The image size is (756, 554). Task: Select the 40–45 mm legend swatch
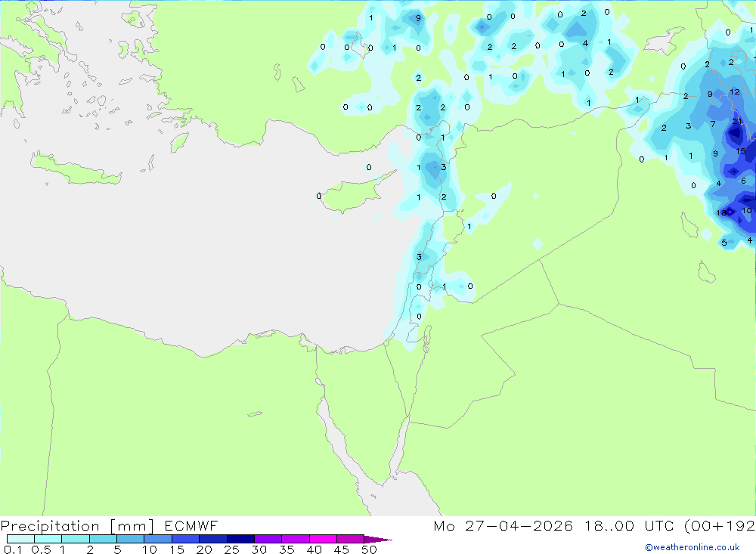(x=323, y=539)
